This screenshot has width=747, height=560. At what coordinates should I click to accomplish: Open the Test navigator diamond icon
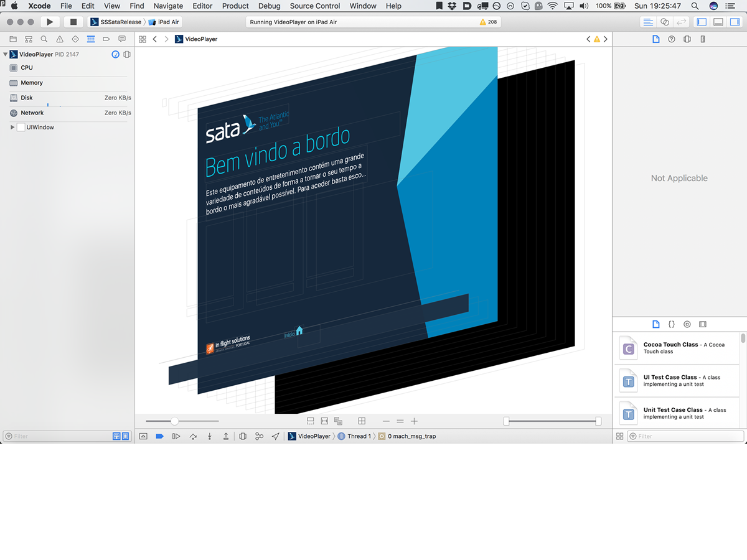[75, 39]
